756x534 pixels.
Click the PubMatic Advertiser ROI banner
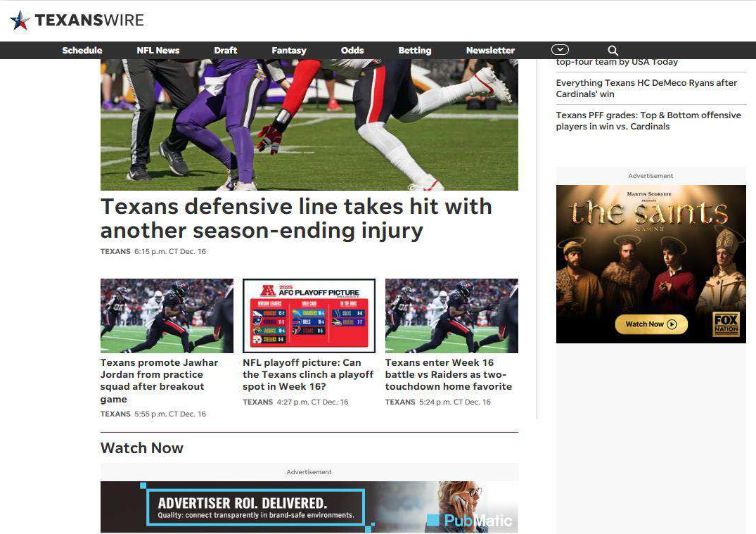[x=309, y=507]
